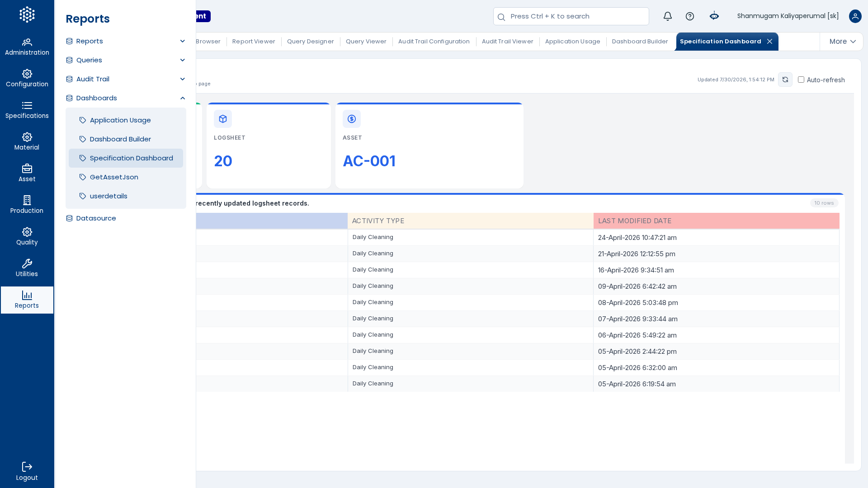Click the Logsheet count value 20
This screenshot has height=488, width=868.
[223, 161]
